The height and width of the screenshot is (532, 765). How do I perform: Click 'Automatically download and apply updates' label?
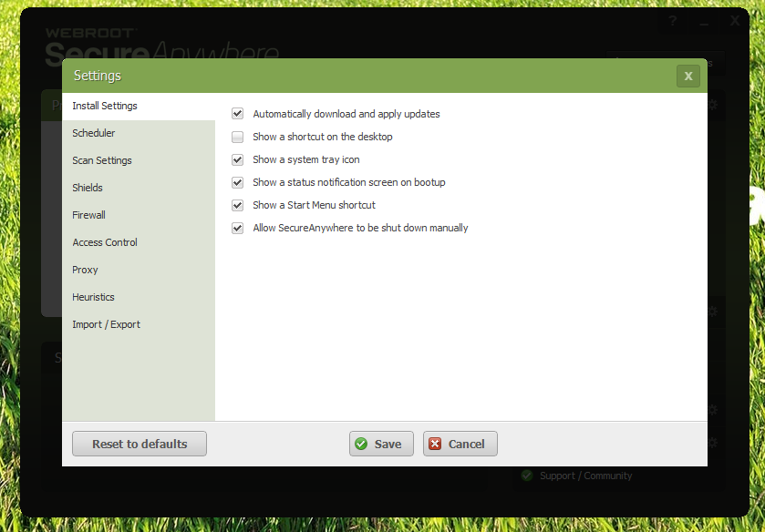click(x=346, y=114)
